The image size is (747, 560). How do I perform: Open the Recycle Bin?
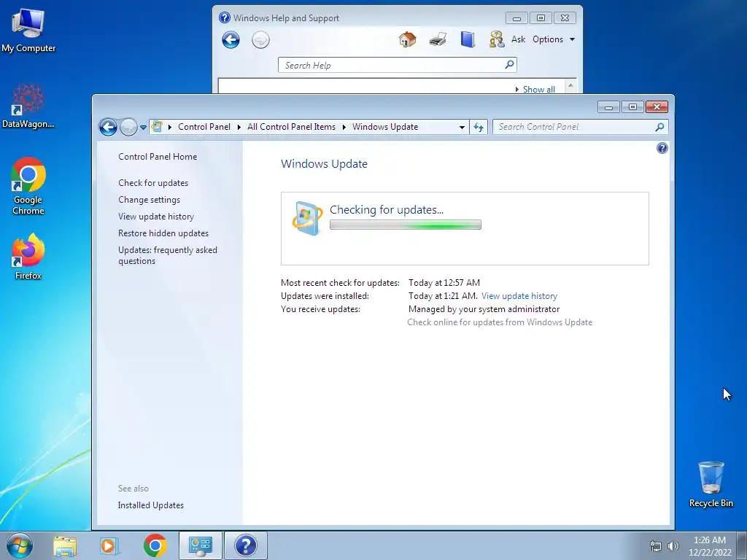(711, 484)
